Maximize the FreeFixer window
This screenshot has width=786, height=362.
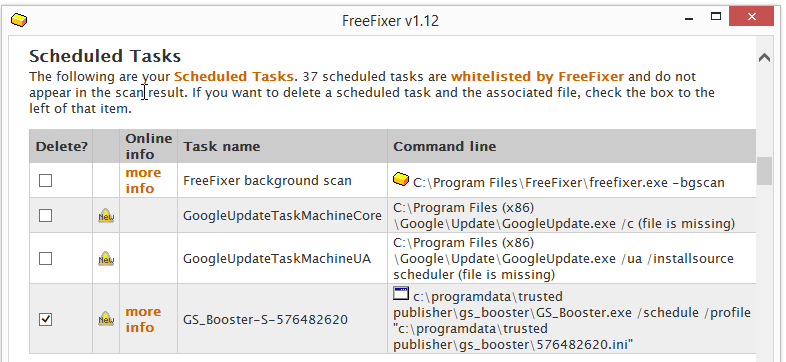tap(716, 17)
